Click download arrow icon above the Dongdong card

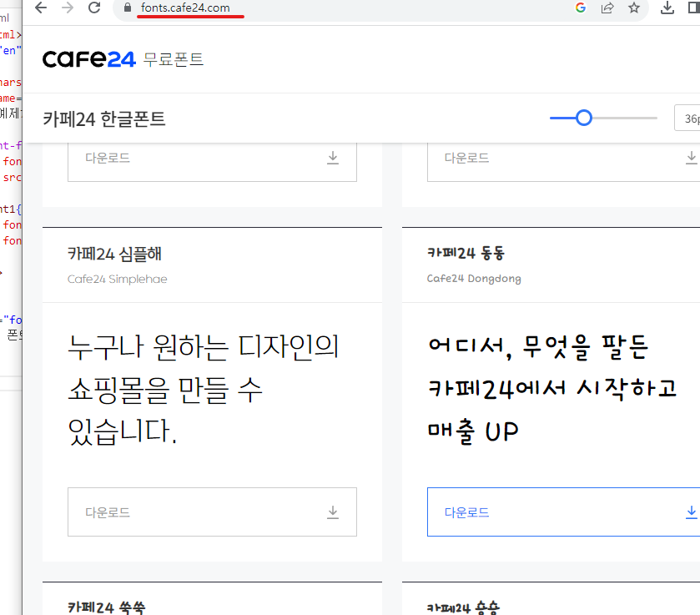[692, 158]
